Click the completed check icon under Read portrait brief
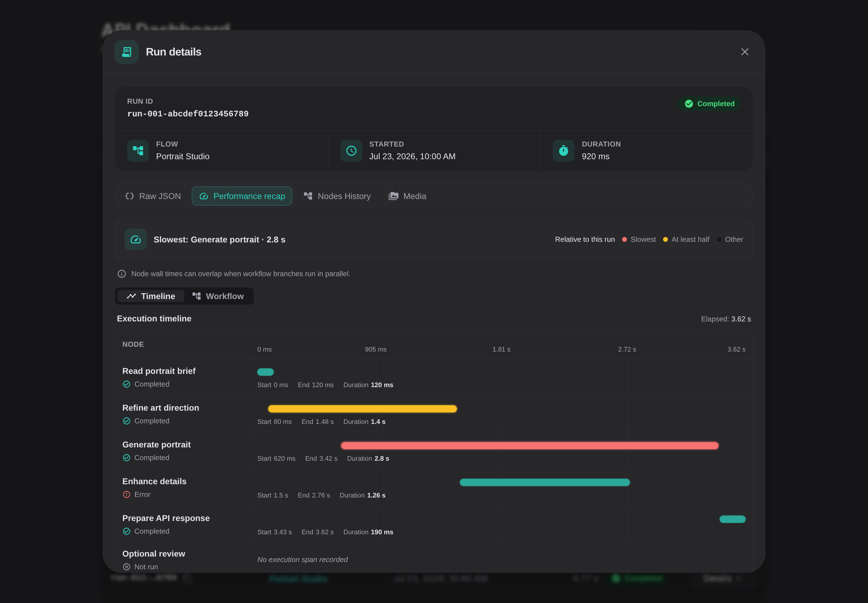This screenshot has height=603, width=868. click(x=127, y=384)
